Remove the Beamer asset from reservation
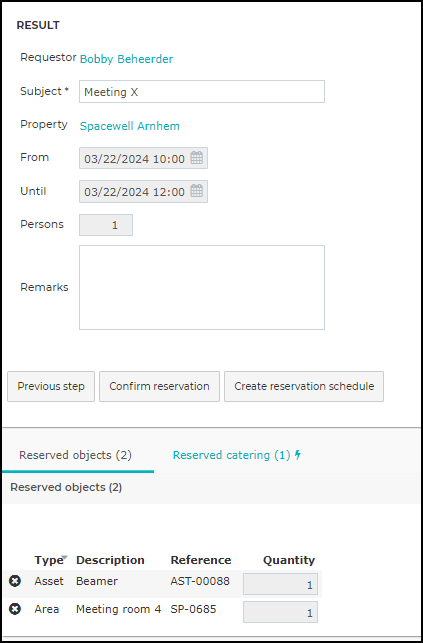The image size is (423, 643). point(15,581)
